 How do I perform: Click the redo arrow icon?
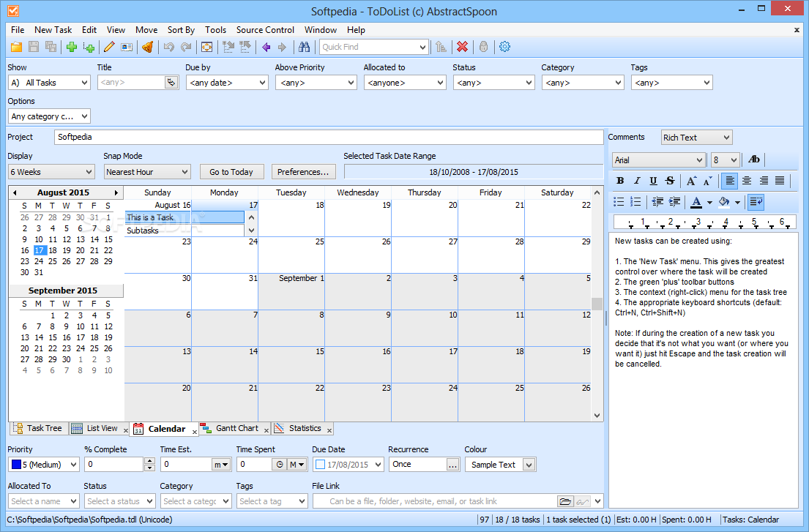[186, 47]
